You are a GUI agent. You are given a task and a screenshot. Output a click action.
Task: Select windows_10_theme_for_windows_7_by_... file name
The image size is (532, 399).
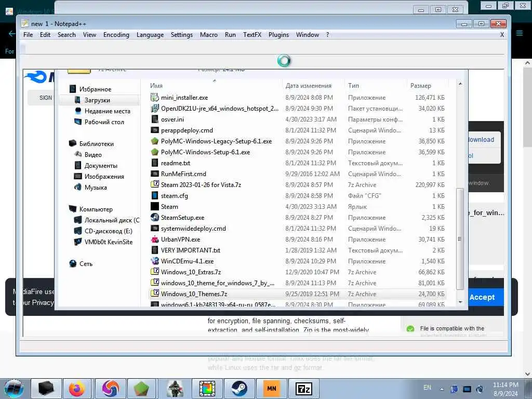pos(218,283)
